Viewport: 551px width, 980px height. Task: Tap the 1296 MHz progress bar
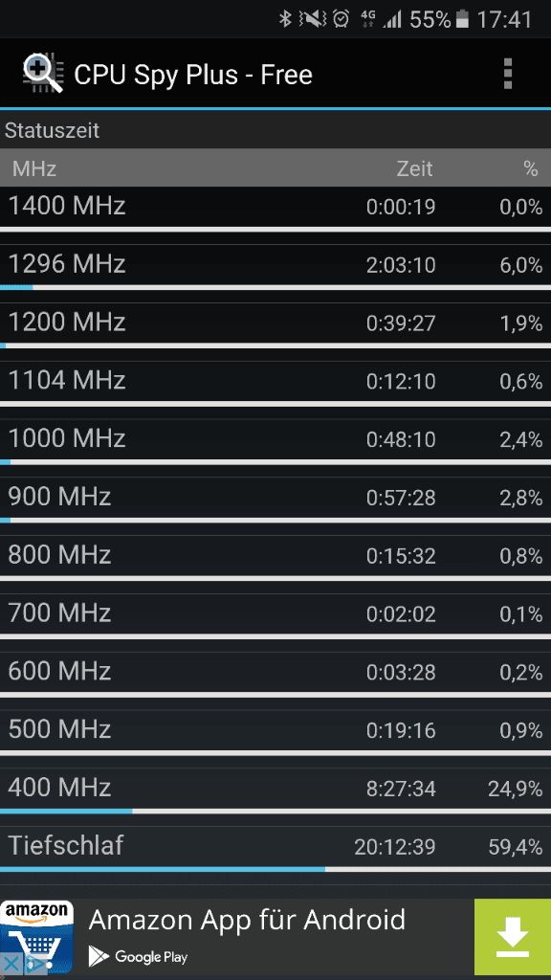pyautogui.click(x=275, y=287)
